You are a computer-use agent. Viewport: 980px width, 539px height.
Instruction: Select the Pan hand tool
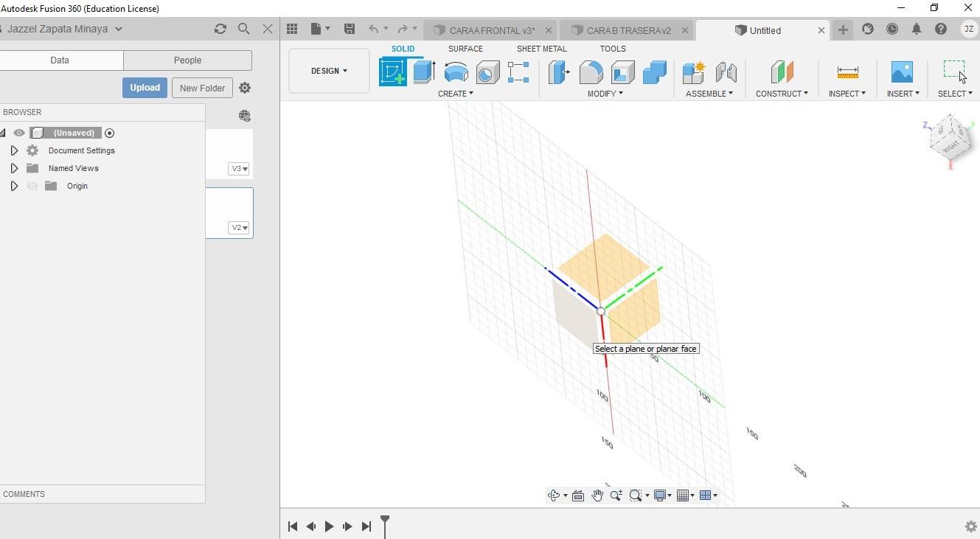point(597,495)
